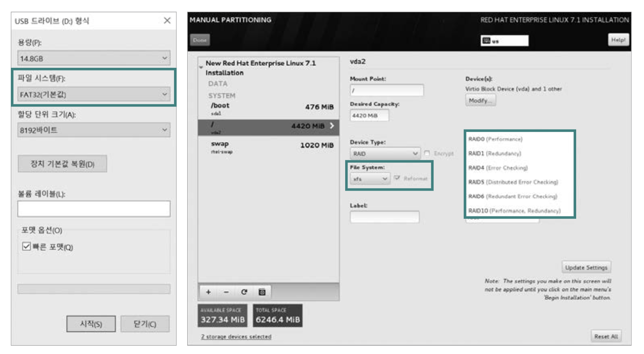
Task: Click the Close (닫기) button in format dialog
Action: (145, 324)
